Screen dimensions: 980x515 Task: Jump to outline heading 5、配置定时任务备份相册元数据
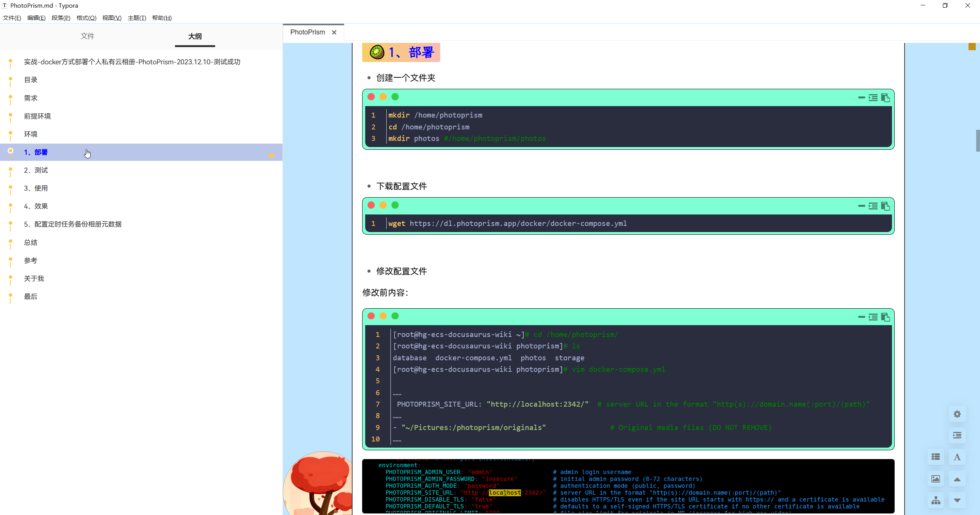(x=73, y=224)
